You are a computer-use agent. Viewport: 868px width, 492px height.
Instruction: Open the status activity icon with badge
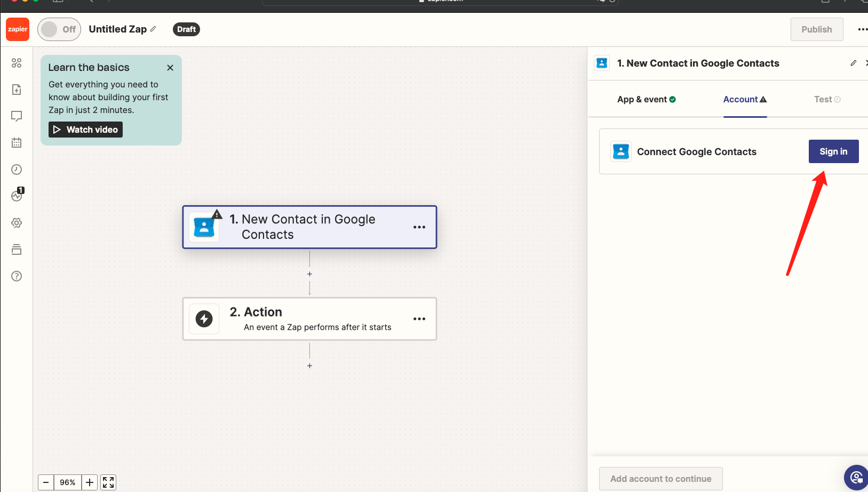(x=18, y=195)
